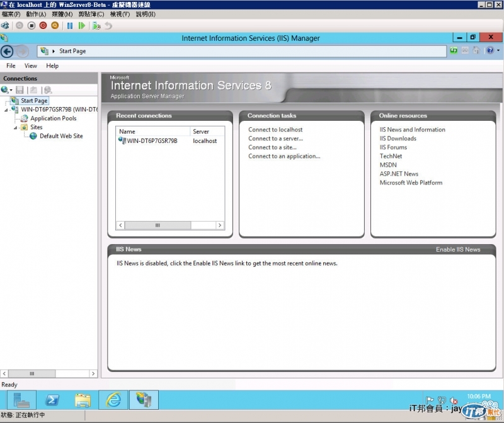Viewport: 504px width, 423px height.
Task: Click the green VM Reset/Resume play icon
Action: point(82,26)
